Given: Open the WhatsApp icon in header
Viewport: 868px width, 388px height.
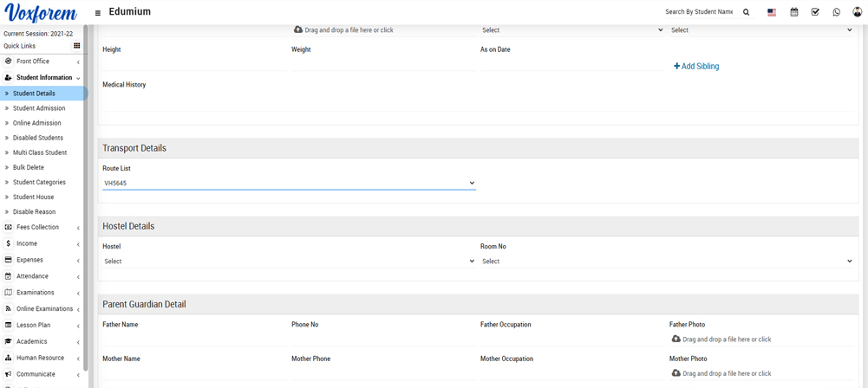Looking at the screenshot, I should click(x=837, y=12).
